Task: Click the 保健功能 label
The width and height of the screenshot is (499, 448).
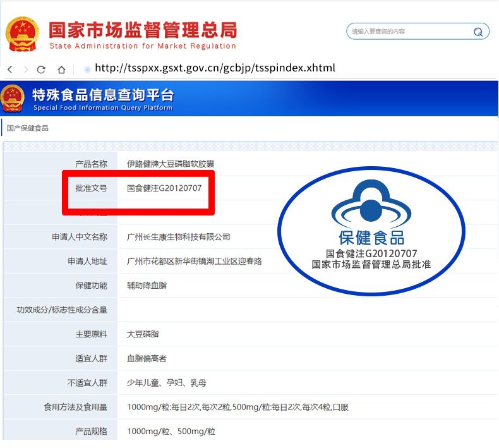Action: (x=91, y=286)
